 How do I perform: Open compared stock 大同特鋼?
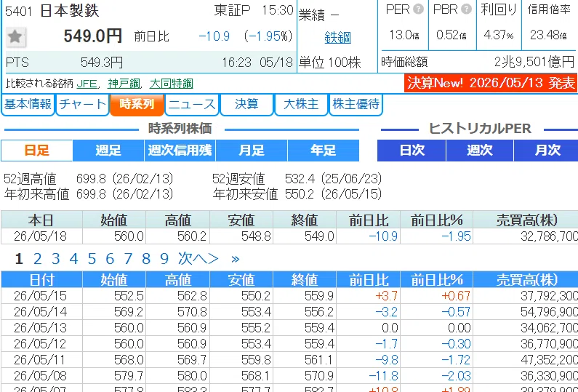click(x=172, y=84)
